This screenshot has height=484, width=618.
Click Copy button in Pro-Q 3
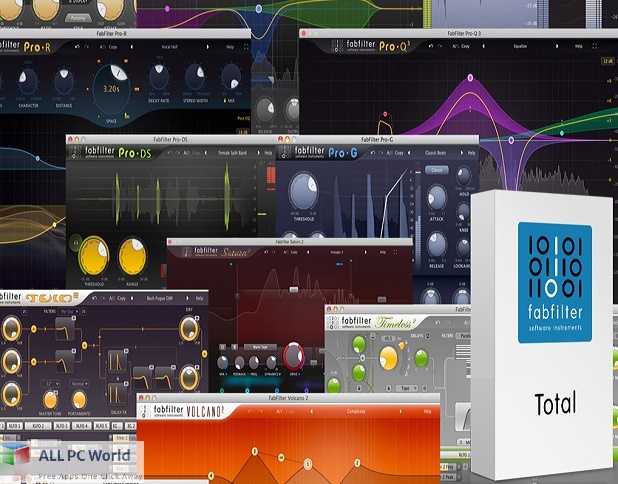click(465, 46)
